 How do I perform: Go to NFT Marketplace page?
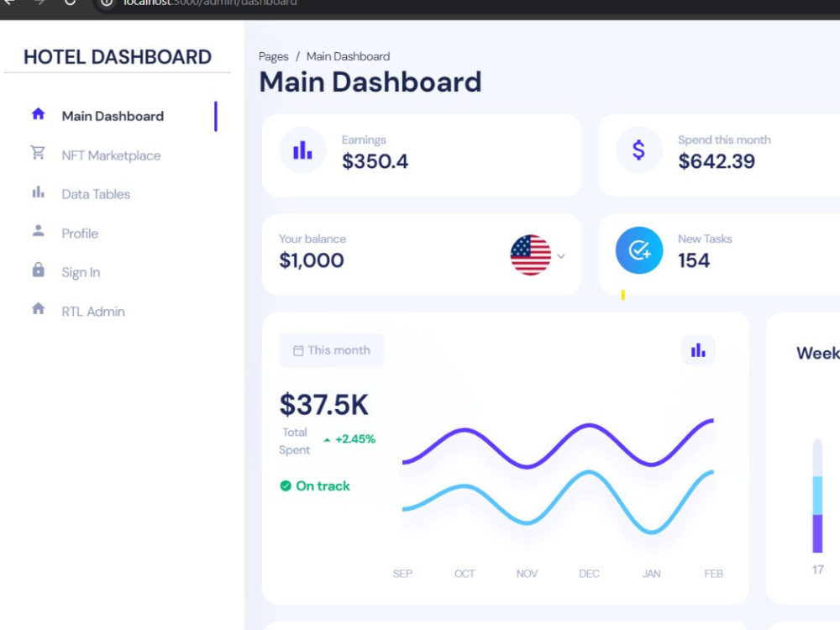(111, 155)
